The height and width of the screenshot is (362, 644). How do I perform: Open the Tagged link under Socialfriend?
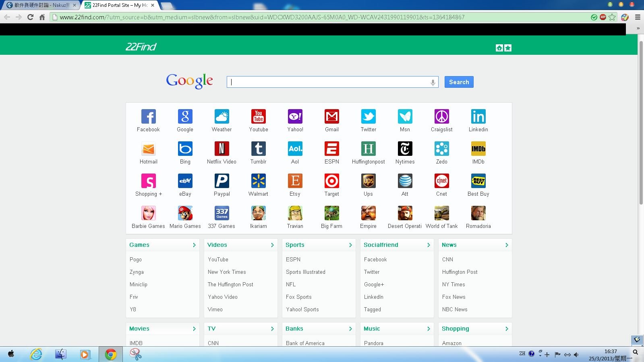click(373, 310)
